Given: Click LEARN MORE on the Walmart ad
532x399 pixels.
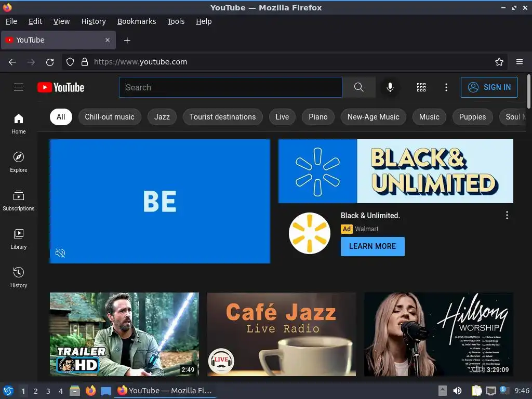Looking at the screenshot, I should [x=373, y=246].
